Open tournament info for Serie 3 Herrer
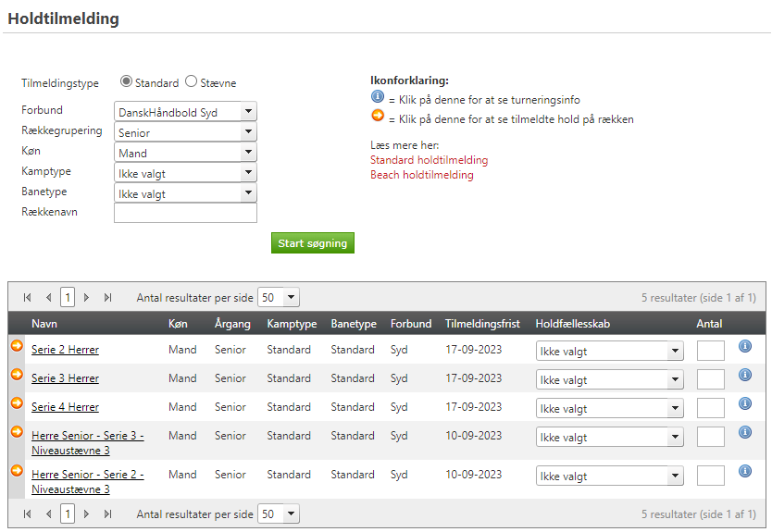This screenshot has height=532, width=772. pyautogui.click(x=745, y=375)
